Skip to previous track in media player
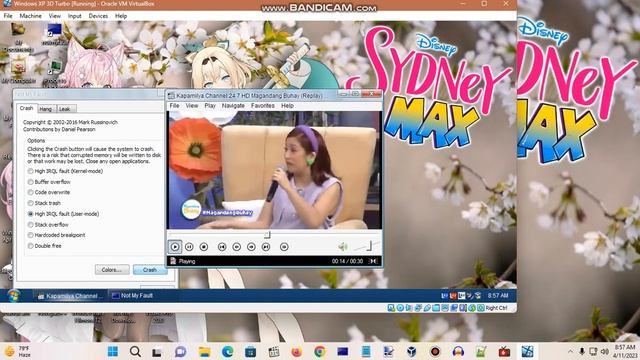640x360 pixels. pyautogui.click(x=222, y=247)
